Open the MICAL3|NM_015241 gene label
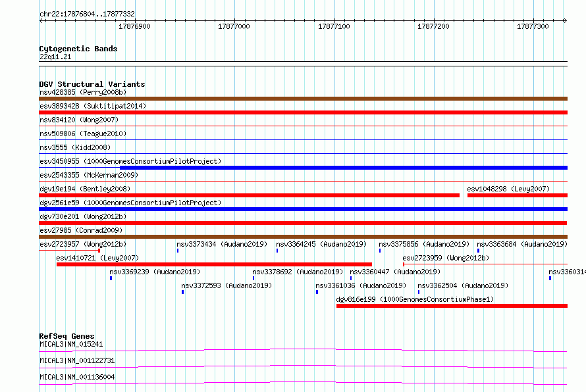 [71, 344]
